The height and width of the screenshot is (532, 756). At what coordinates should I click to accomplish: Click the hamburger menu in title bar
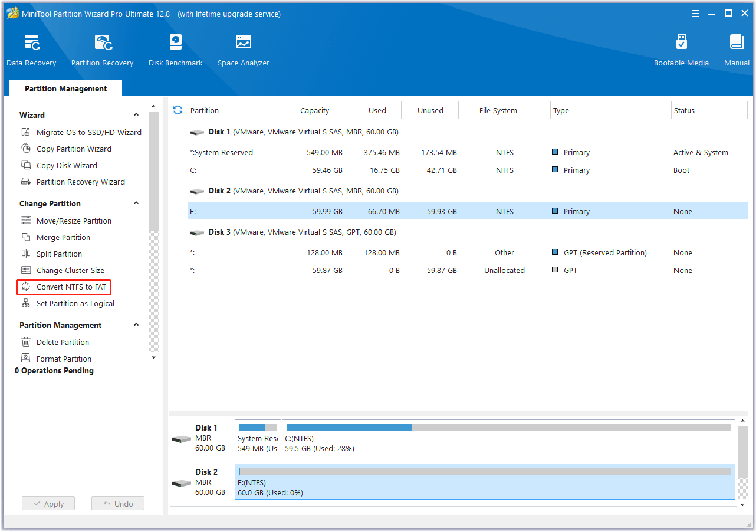coord(696,13)
